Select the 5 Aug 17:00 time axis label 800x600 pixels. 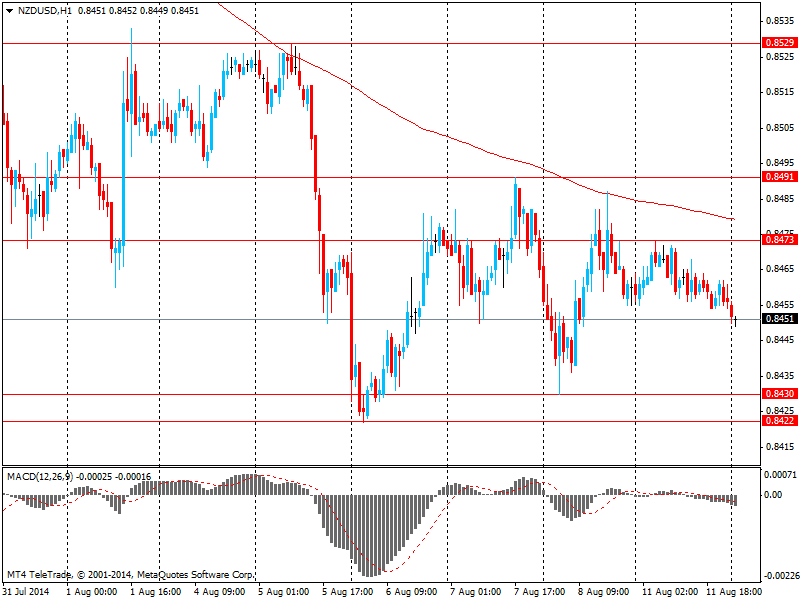pyautogui.click(x=347, y=592)
